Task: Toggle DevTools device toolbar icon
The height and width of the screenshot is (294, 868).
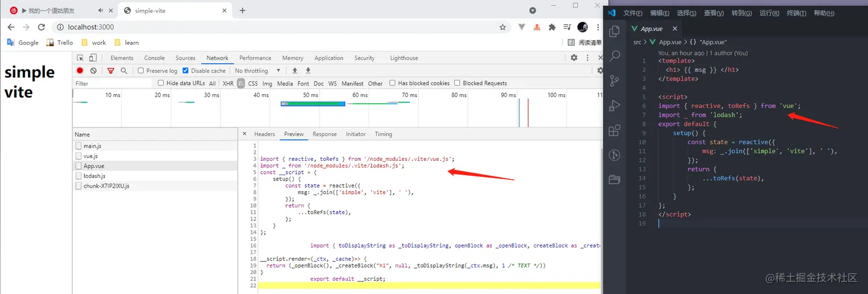Action: click(x=93, y=58)
